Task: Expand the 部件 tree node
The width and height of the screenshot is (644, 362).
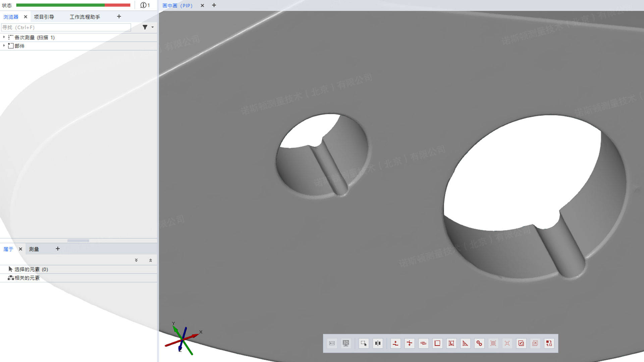Action: 4,46
